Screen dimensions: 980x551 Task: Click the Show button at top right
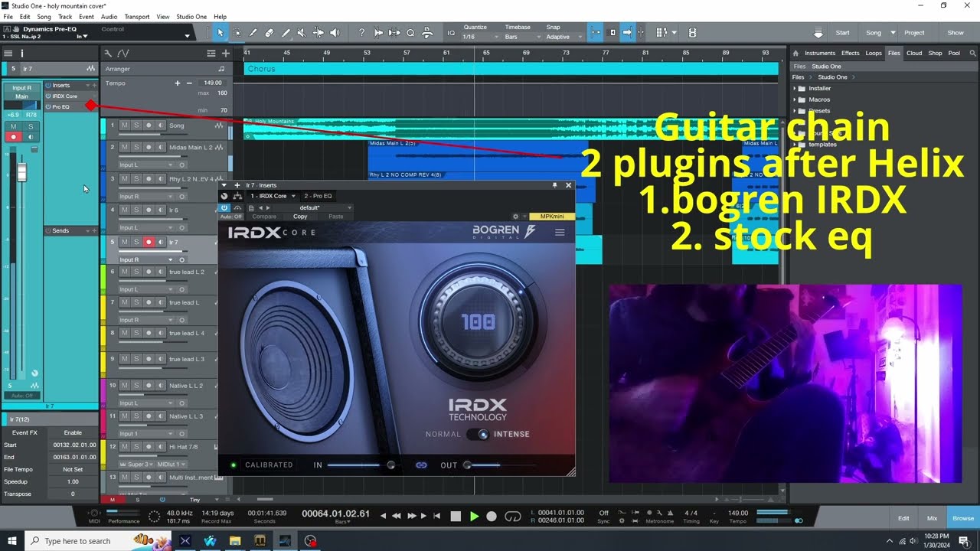pyautogui.click(x=955, y=33)
